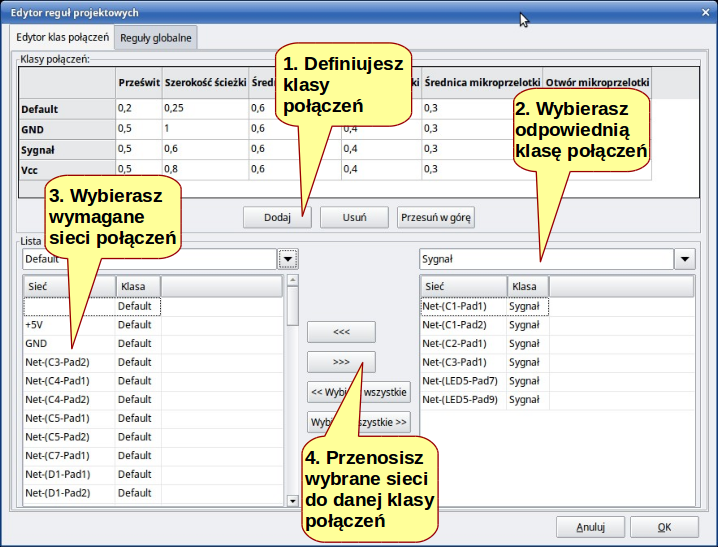Screen dimensions: 718x547
Task: Click the Sieć column header in left list
Action: (x=70, y=287)
